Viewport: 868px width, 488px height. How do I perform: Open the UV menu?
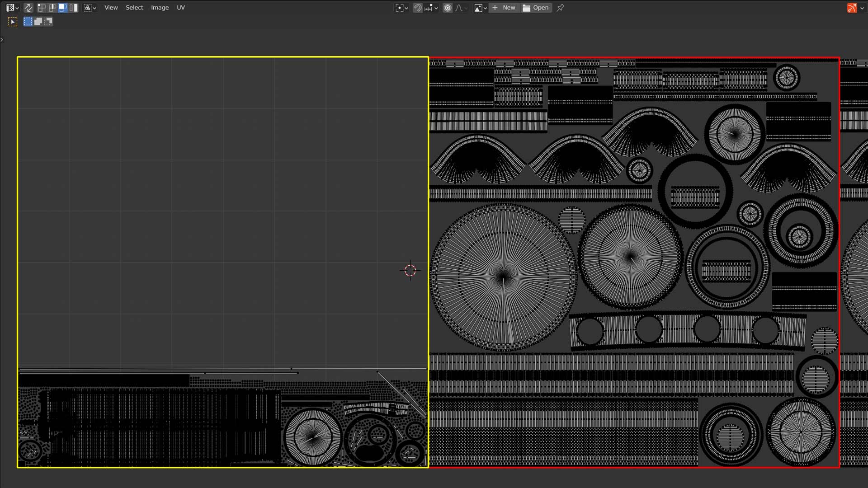[180, 8]
